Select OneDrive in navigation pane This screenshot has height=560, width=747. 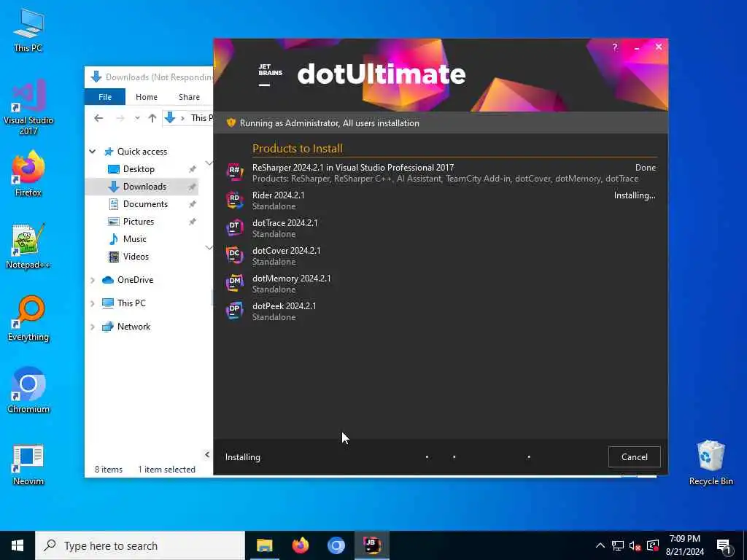[x=128, y=280]
